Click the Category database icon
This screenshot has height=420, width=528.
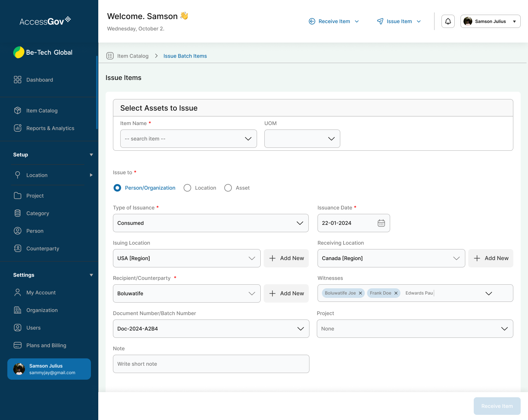point(18,213)
